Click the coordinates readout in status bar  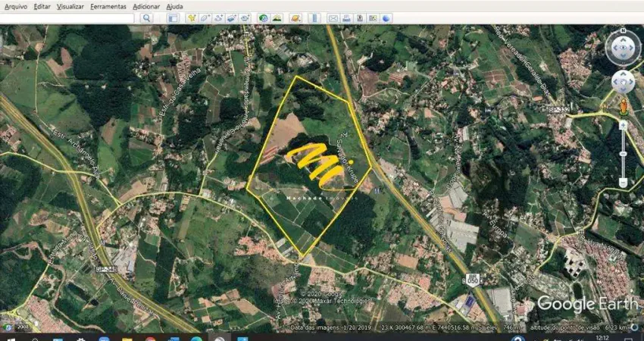433,327
